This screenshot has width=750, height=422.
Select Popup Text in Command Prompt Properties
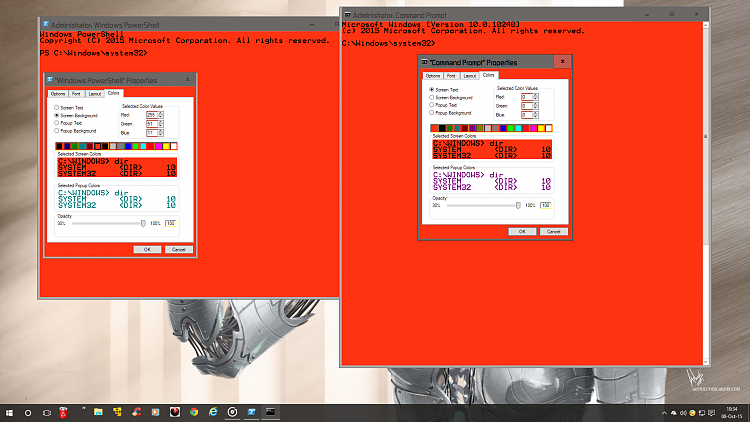click(x=443, y=105)
